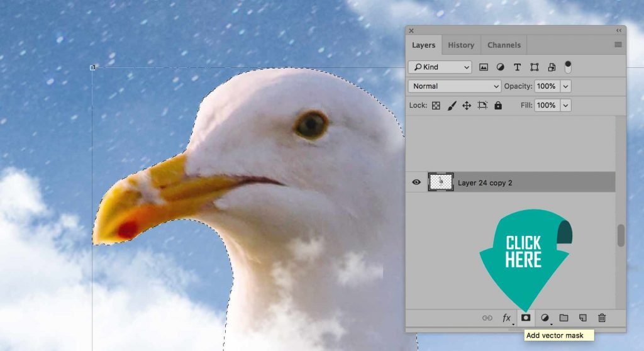Close the Layers panel group
The image size is (644, 351).
pos(411,30)
